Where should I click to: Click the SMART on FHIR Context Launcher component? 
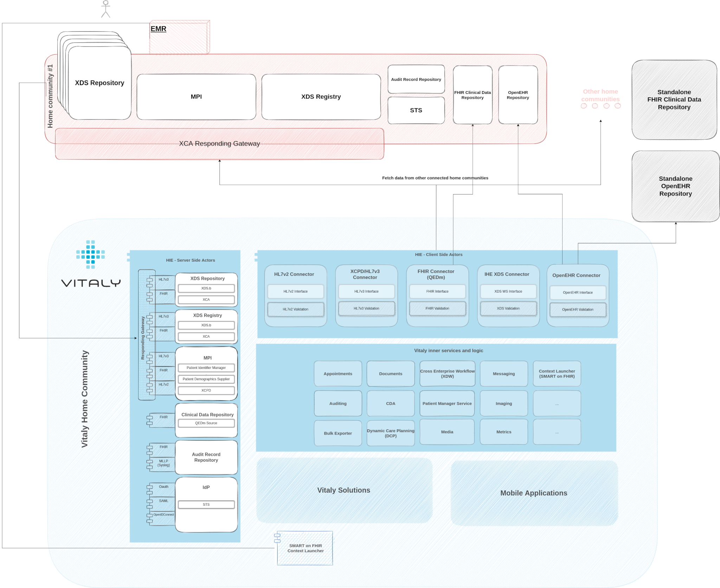tap(305, 548)
